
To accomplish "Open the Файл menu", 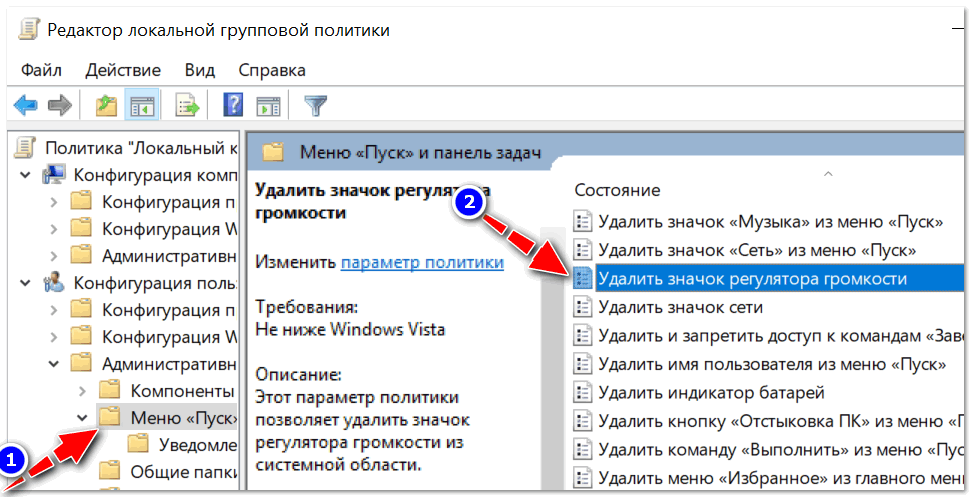I will [41, 70].
